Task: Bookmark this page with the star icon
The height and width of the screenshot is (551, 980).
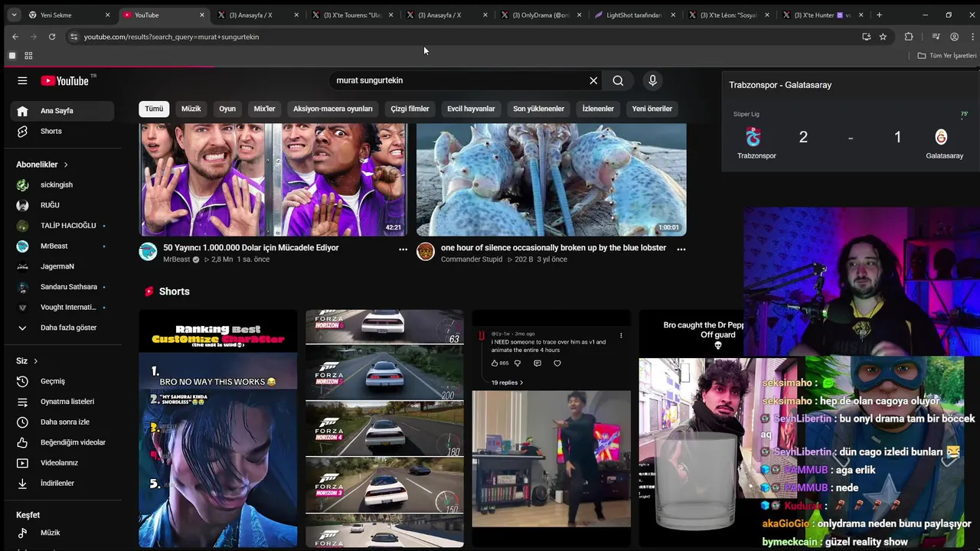Action: (883, 37)
